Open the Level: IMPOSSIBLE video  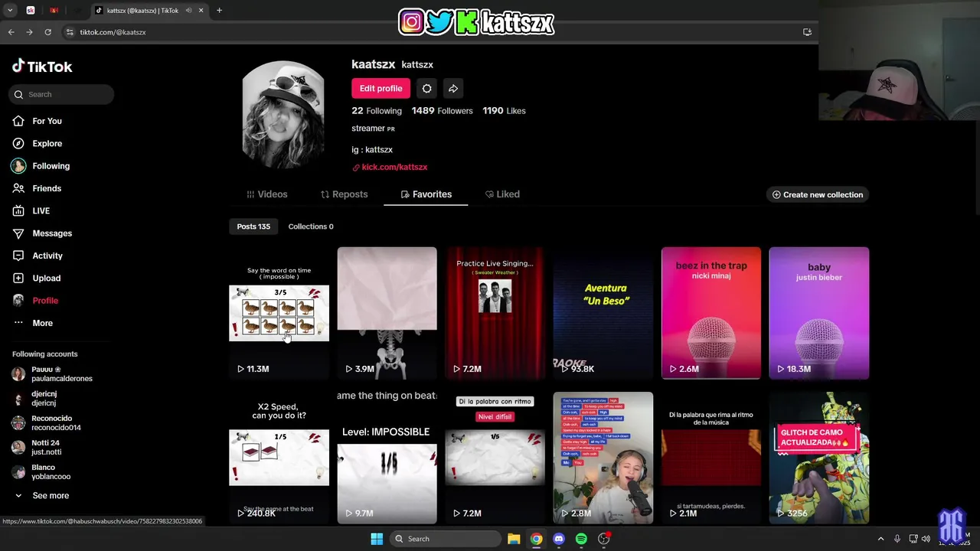pyautogui.click(x=387, y=458)
